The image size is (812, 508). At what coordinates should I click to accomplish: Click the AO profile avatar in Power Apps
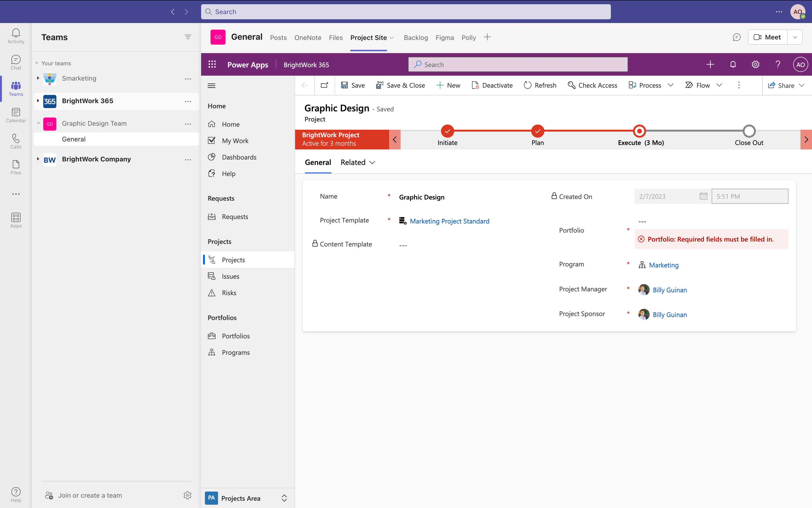pyautogui.click(x=800, y=65)
